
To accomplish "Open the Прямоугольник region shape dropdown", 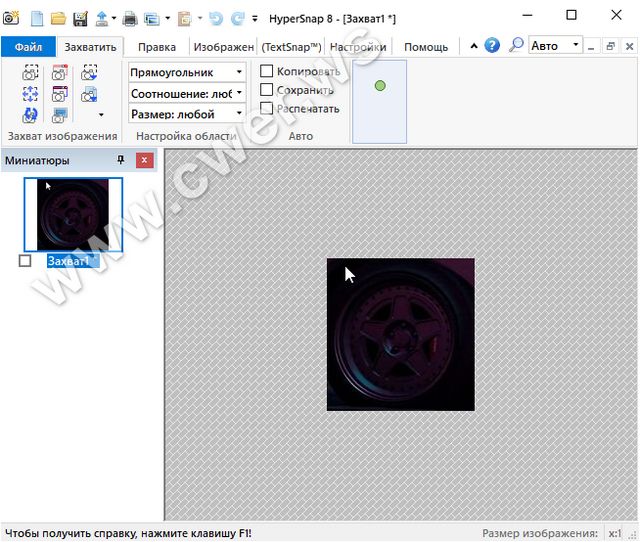I will tap(186, 72).
